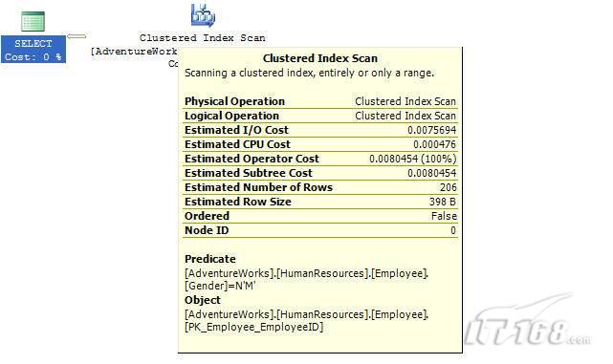Click the [AdventureWork object name under scan node

click(x=134, y=52)
